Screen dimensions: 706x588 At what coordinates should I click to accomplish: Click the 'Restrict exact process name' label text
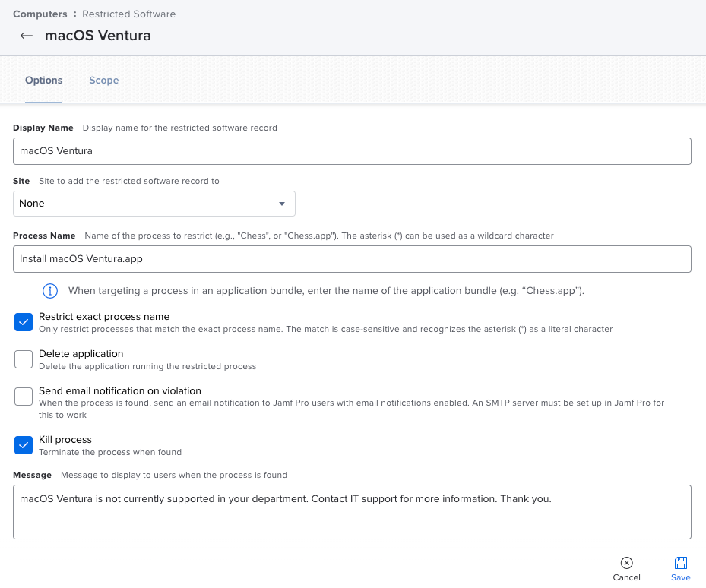pyautogui.click(x=104, y=317)
